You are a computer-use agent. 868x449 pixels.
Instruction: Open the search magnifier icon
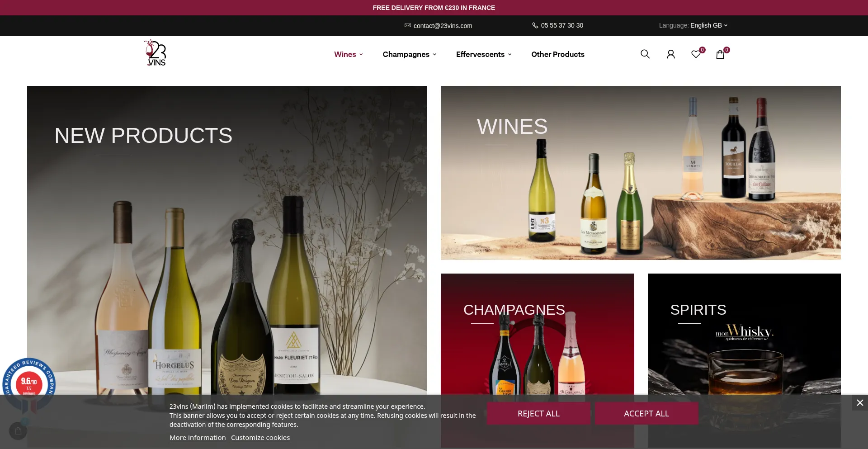click(645, 54)
